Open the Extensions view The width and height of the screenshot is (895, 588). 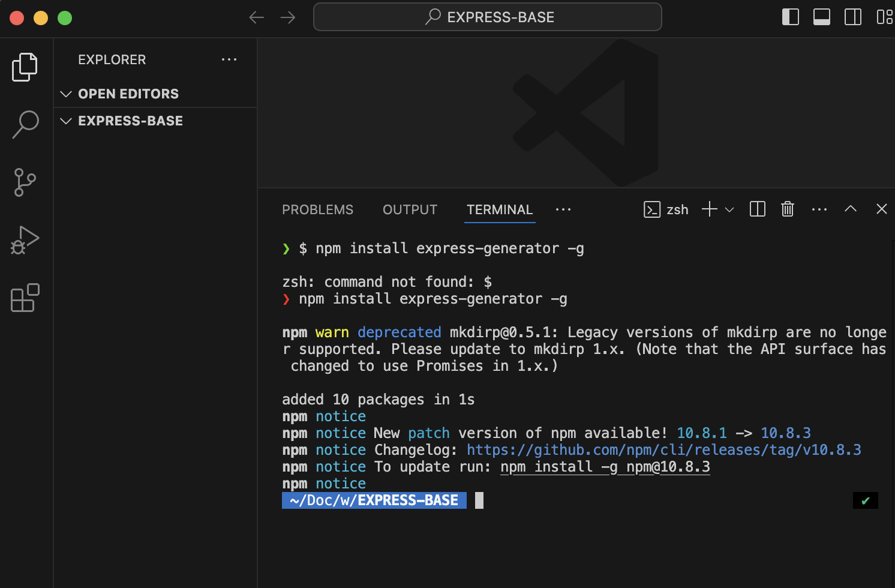click(25, 298)
